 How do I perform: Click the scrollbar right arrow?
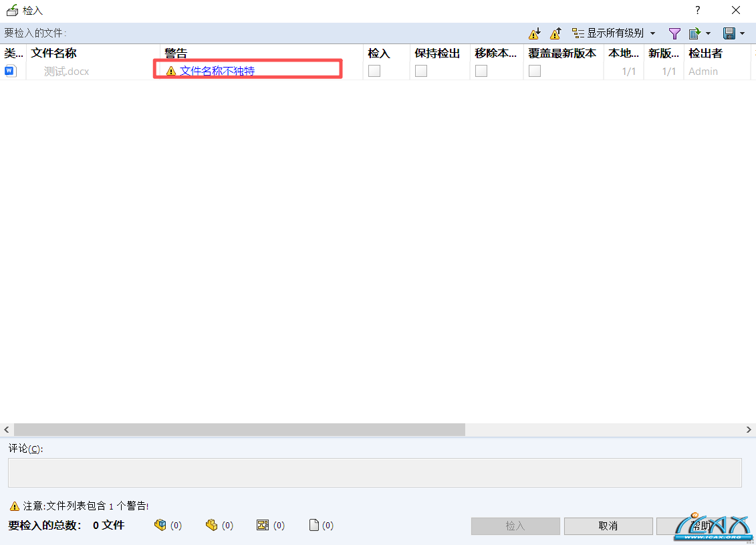coord(749,429)
